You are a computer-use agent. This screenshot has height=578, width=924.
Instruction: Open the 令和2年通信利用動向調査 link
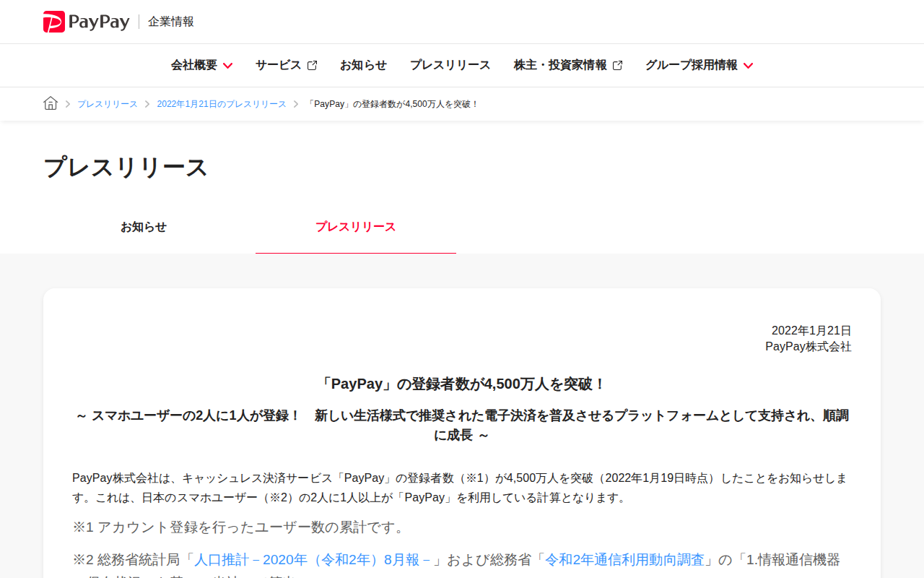point(624,560)
